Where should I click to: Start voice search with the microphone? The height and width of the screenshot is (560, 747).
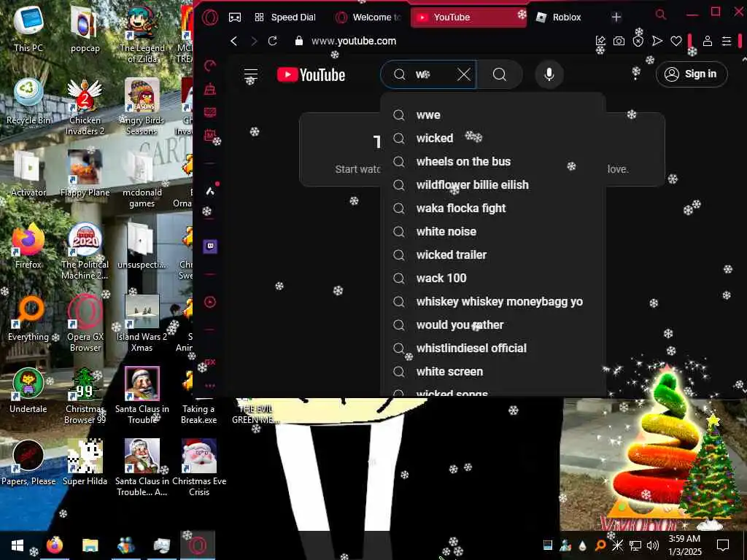click(x=549, y=74)
